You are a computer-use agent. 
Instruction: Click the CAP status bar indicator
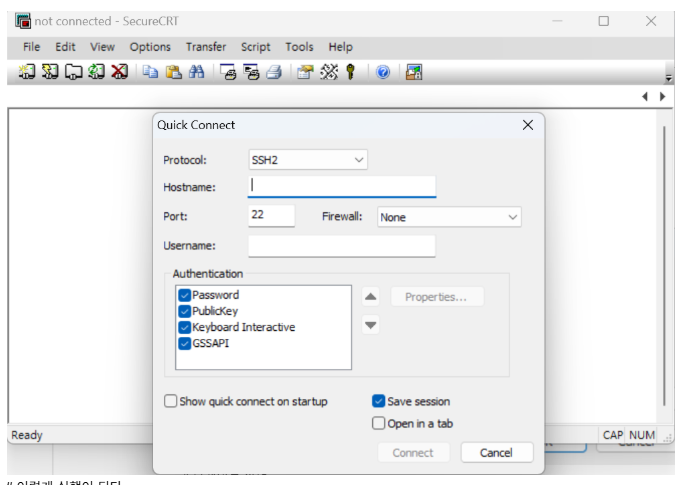[x=613, y=435]
